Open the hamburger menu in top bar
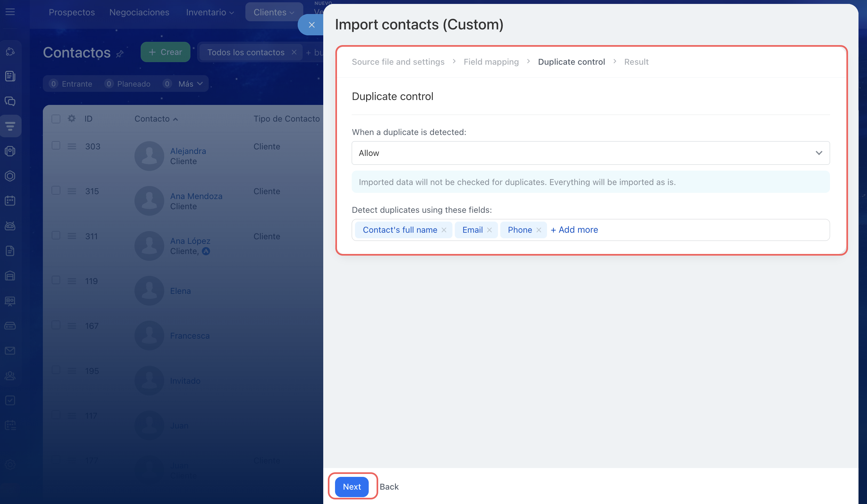 10,12
